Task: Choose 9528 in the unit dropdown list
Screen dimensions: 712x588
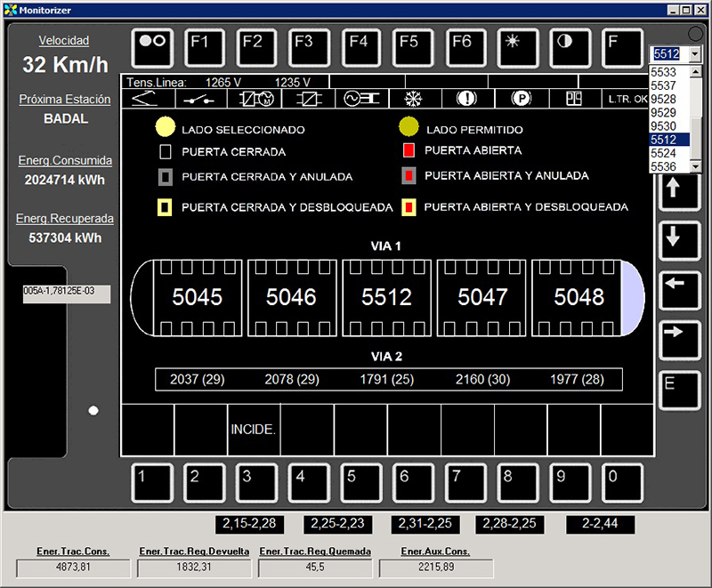Action: pos(663,100)
